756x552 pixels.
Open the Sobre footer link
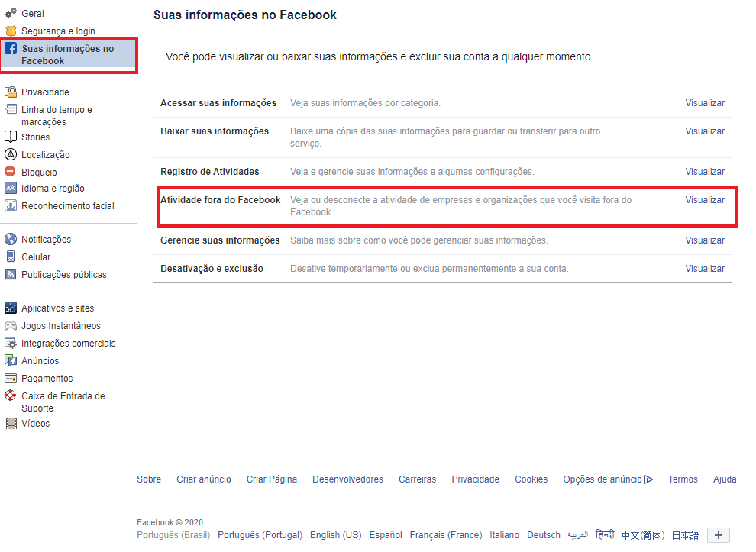tap(148, 479)
